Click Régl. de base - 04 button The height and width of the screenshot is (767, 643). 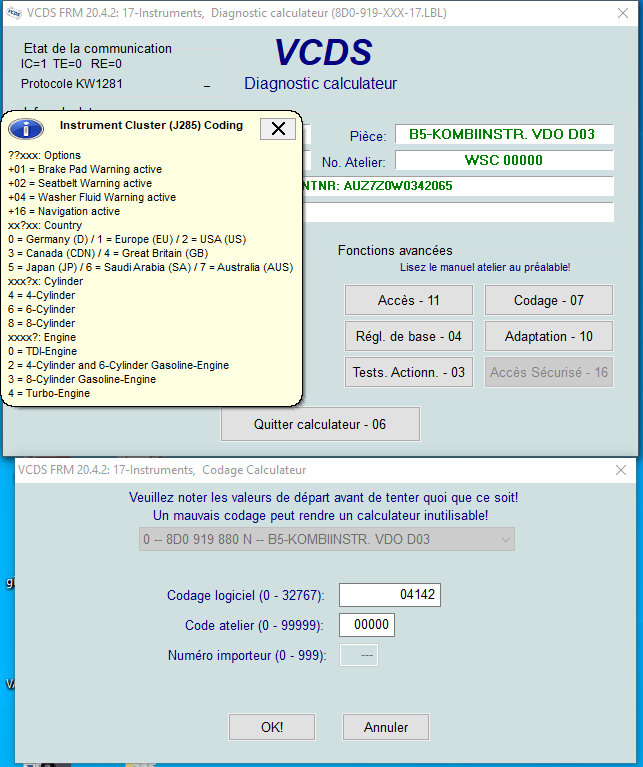coord(409,336)
